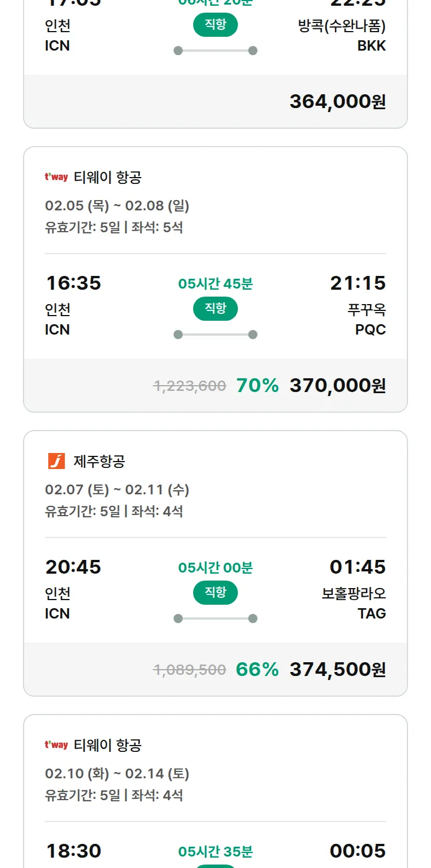Click the Jeju Air orange logo icon

click(56, 461)
